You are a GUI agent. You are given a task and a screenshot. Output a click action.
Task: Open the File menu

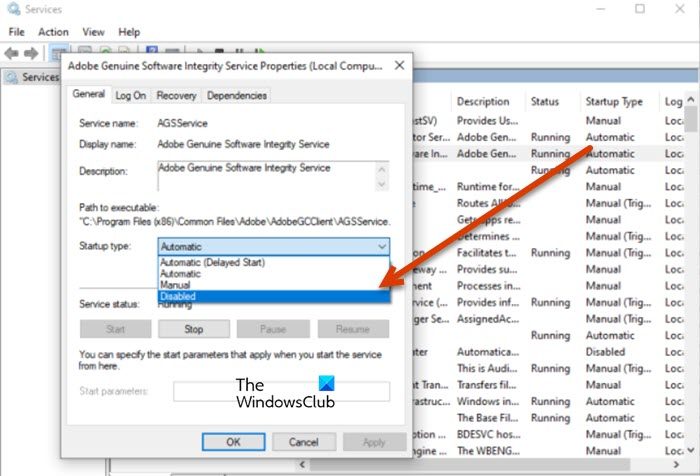(x=17, y=32)
